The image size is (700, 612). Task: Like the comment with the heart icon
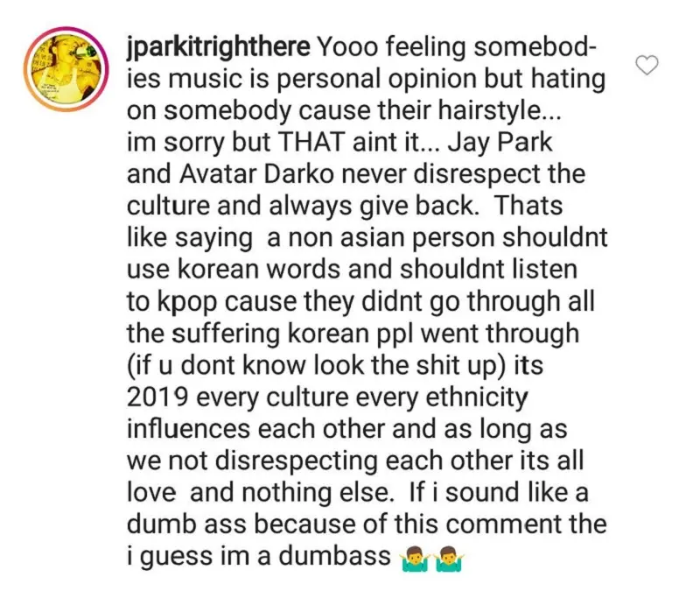pos(647,65)
